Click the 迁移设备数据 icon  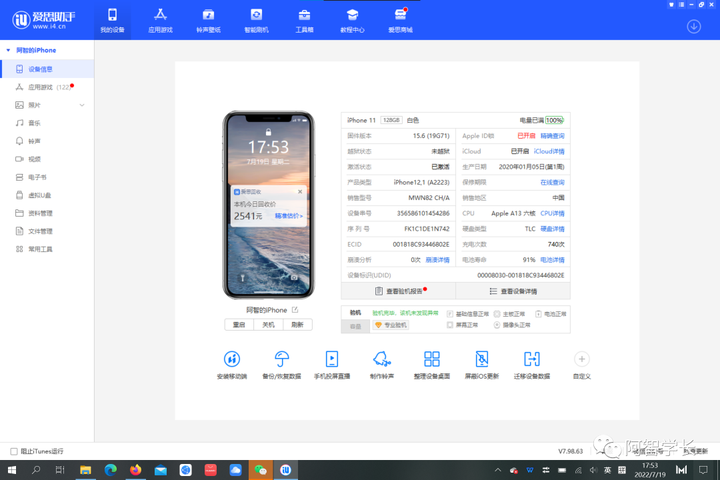532,359
